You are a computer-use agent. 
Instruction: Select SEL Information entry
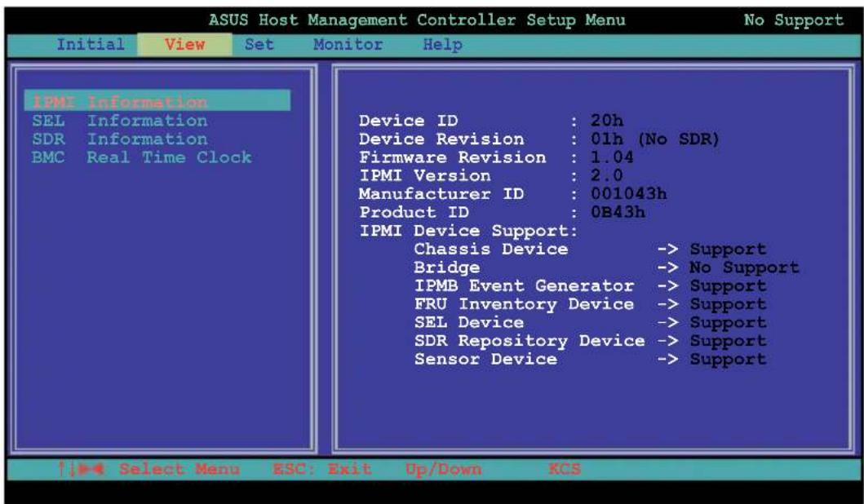[120, 121]
